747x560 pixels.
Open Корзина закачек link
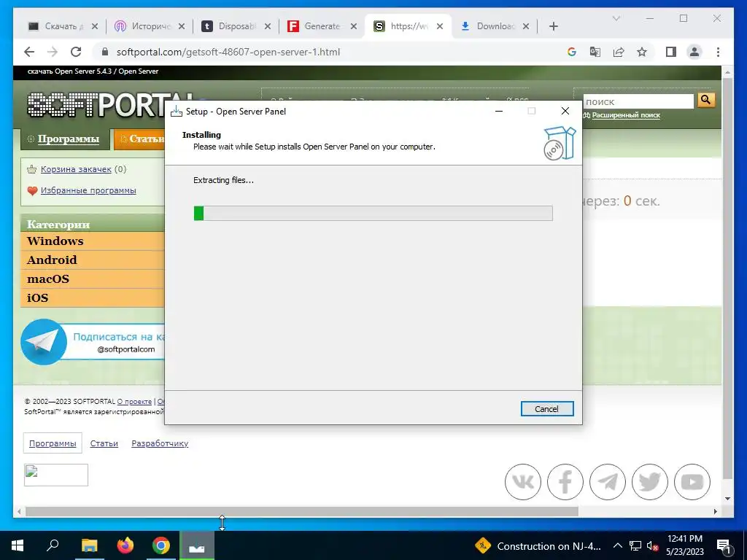click(76, 169)
